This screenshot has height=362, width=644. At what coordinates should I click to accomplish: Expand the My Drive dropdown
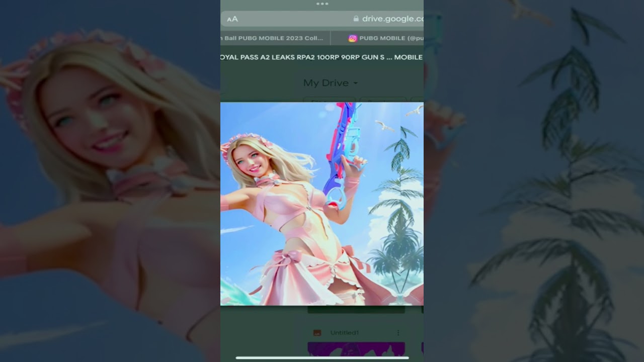331,83
